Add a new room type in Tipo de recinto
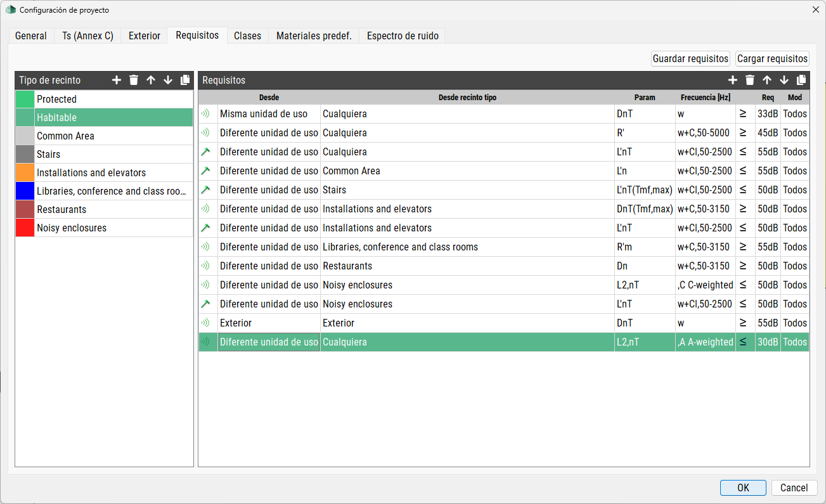This screenshot has height=504, width=826. tap(117, 80)
